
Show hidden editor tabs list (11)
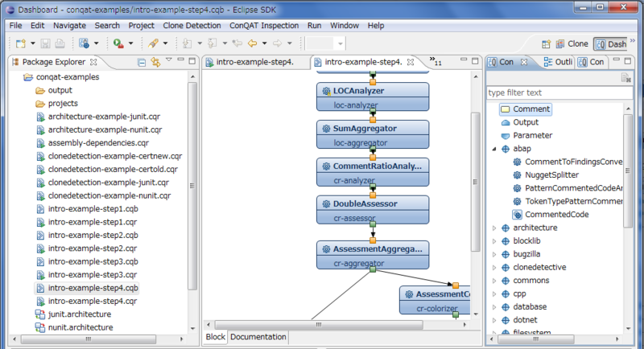436,61
